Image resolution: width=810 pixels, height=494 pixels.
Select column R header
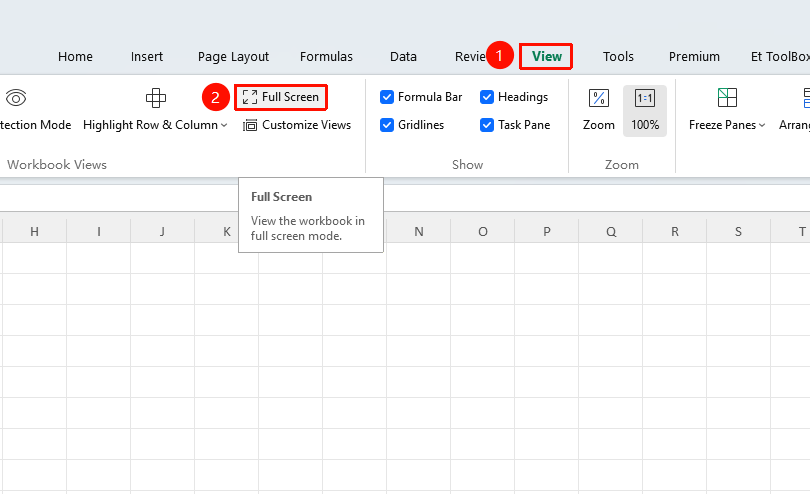(675, 231)
